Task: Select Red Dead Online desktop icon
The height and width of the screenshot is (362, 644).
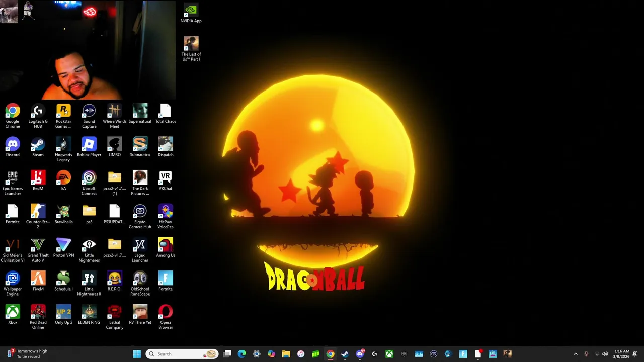Action: (38, 317)
